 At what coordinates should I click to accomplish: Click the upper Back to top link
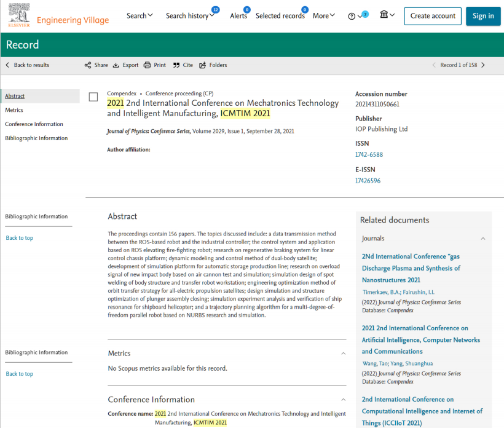[20, 238]
